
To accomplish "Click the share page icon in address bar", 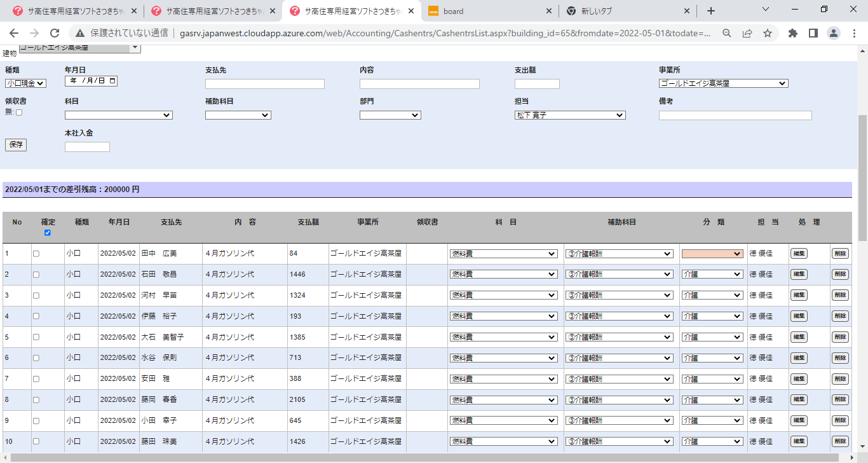I will (x=747, y=33).
